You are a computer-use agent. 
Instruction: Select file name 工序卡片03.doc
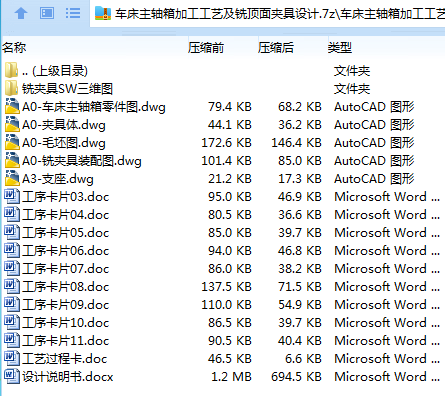pyautogui.click(x=66, y=197)
